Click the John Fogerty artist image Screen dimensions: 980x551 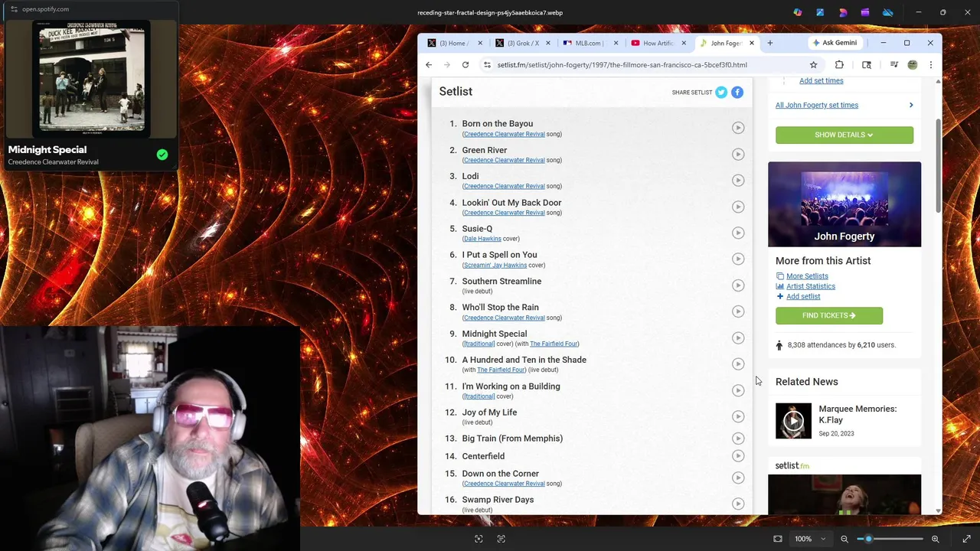click(x=844, y=204)
